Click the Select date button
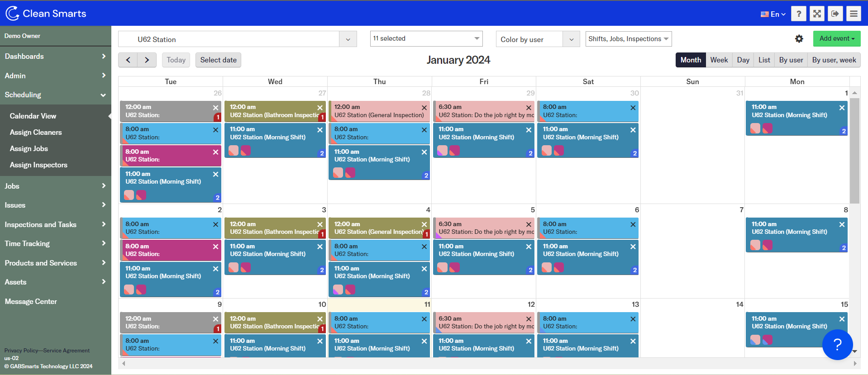868x375 pixels. point(218,60)
